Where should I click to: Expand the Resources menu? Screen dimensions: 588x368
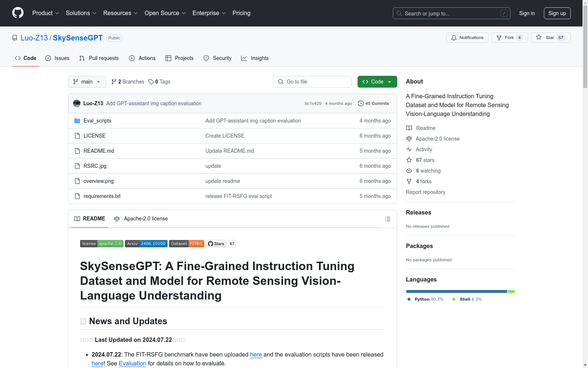coord(121,13)
